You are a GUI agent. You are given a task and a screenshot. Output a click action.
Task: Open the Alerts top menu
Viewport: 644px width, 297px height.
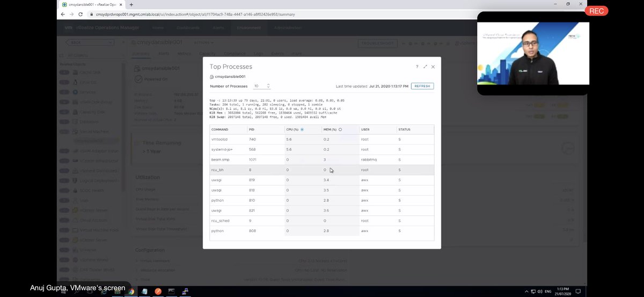218,27
